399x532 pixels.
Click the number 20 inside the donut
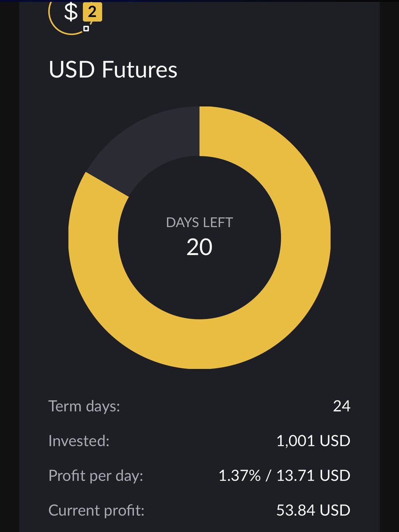click(199, 247)
